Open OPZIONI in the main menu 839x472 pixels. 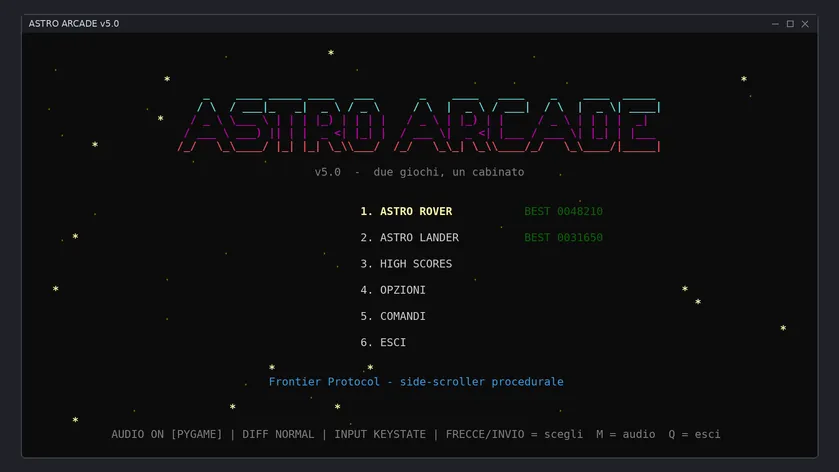(x=393, y=290)
